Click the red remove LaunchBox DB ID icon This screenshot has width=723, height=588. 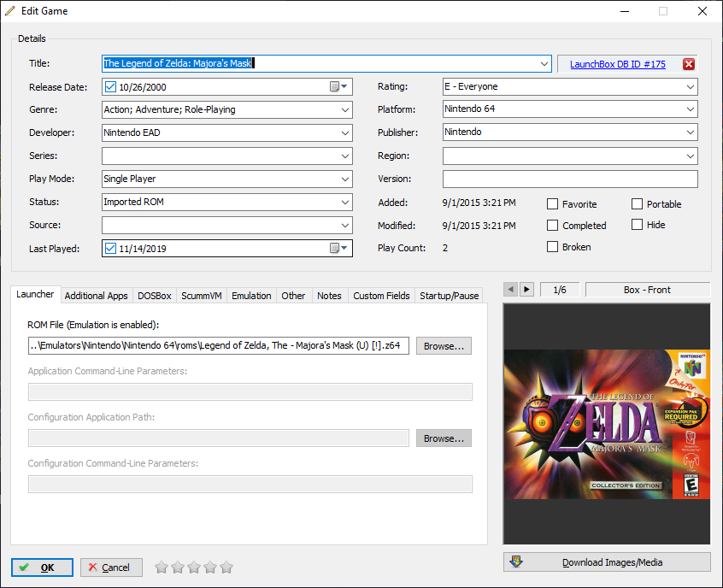point(689,64)
